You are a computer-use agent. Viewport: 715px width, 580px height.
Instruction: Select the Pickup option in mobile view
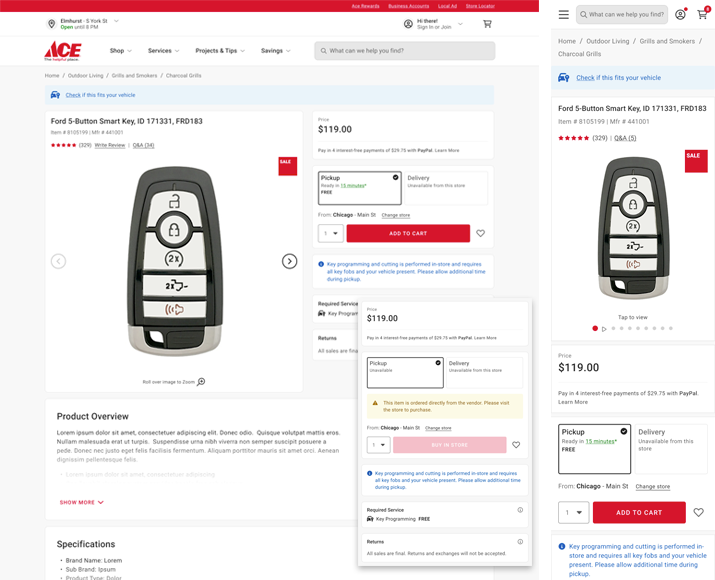594,449
